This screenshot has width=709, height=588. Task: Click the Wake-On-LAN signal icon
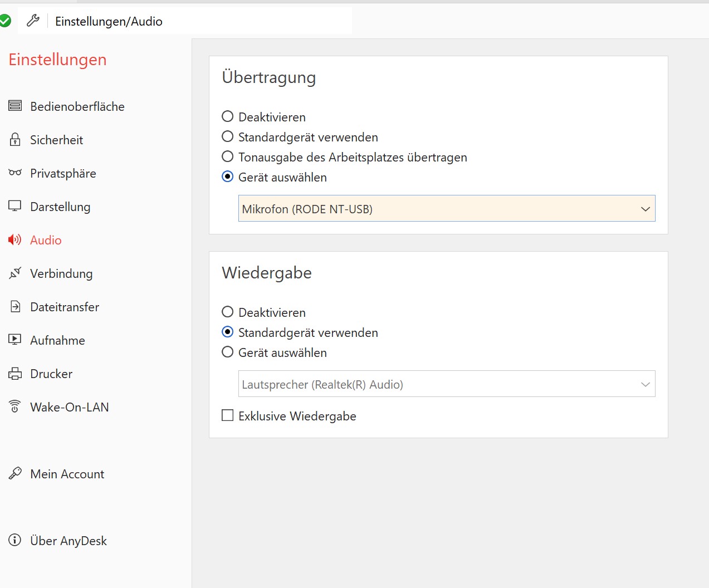15,406
